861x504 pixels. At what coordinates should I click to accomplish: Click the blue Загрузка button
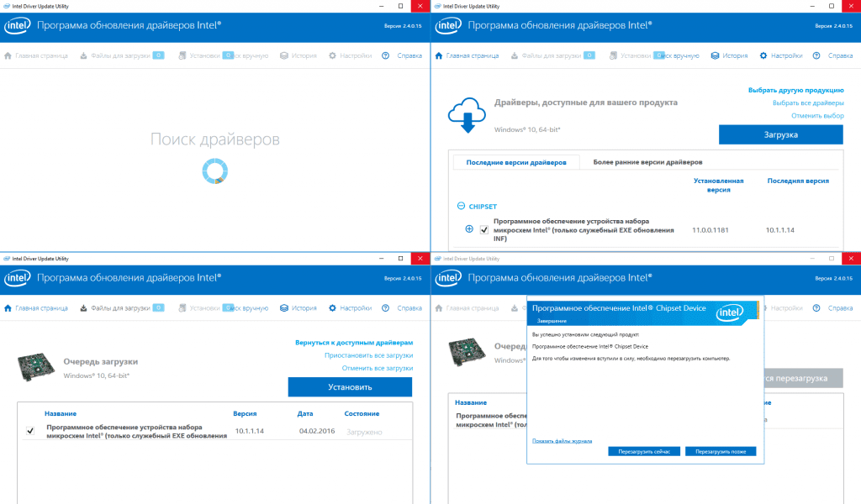tap(781, 134)
